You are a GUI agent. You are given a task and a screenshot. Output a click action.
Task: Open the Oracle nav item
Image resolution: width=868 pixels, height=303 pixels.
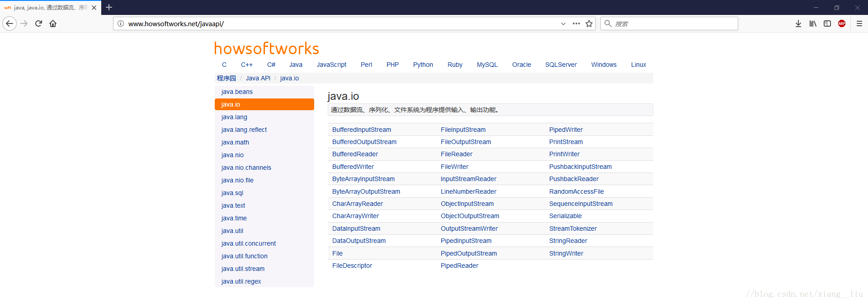522,65
